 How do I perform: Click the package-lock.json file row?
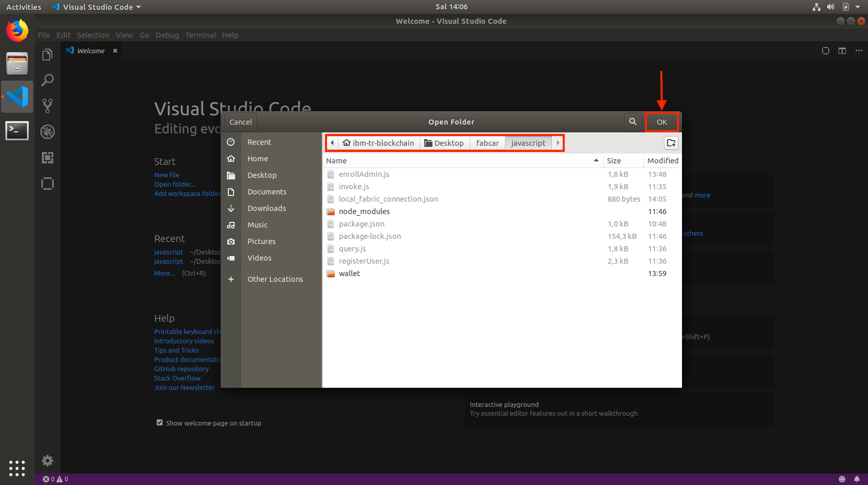(x=502, y=236)
